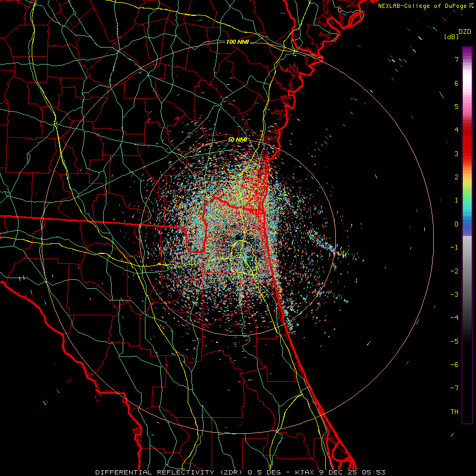Screen dimensions: 476x476
Task: Click the 50 NMI range ring label
Action: click(237, 140)
